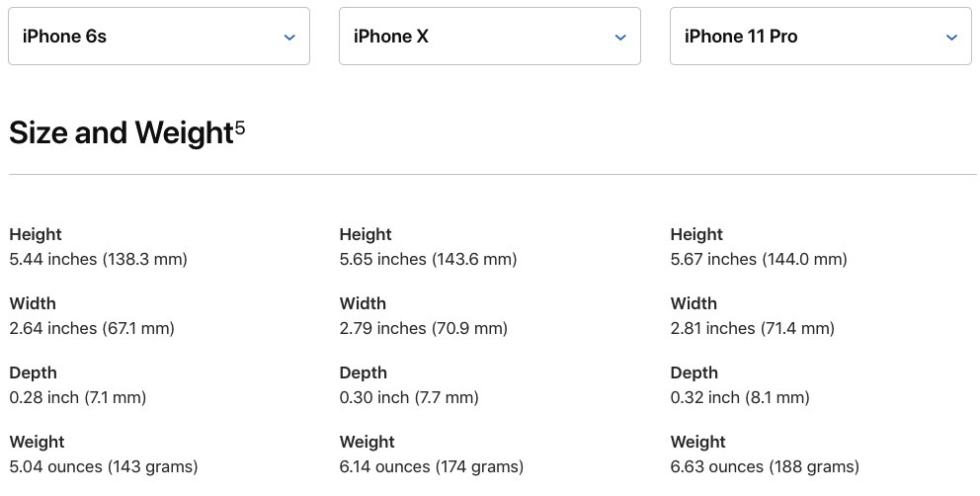Open the iPhone X model dropdown
Image resolution: width=980 pixels, height=496 pixels.
[x=489, y=37]
